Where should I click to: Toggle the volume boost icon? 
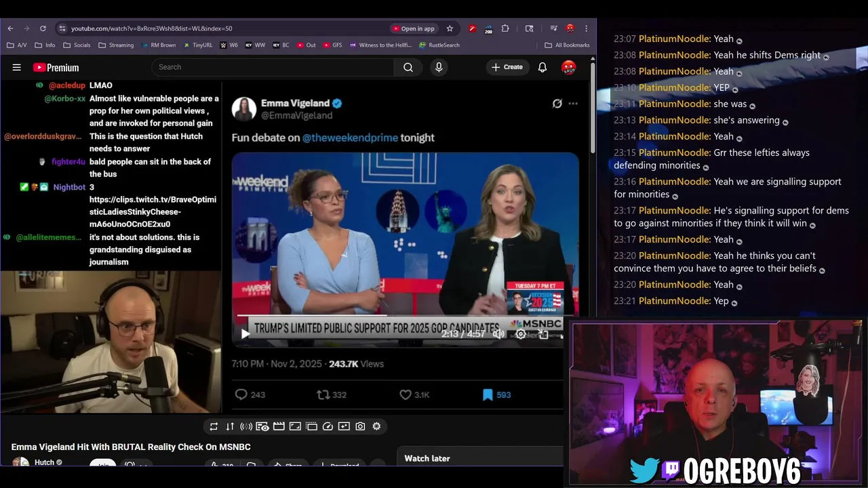[x=246, y=426]
